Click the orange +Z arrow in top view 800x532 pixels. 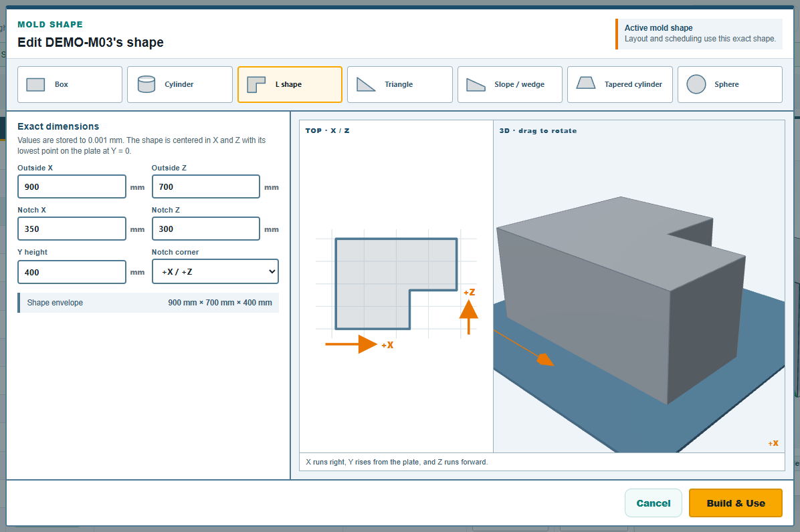tap(468, 317)
